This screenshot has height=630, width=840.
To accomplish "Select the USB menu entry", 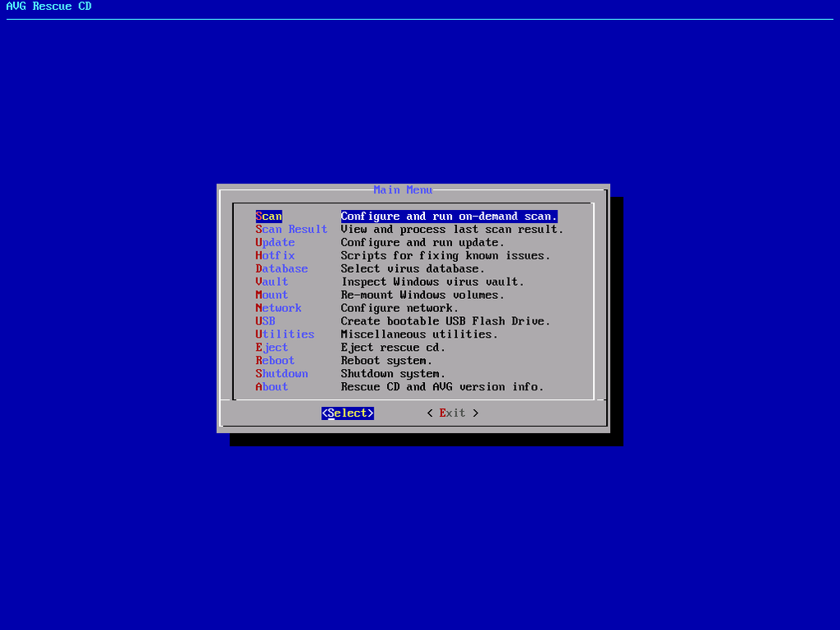I will click(266, 321).
